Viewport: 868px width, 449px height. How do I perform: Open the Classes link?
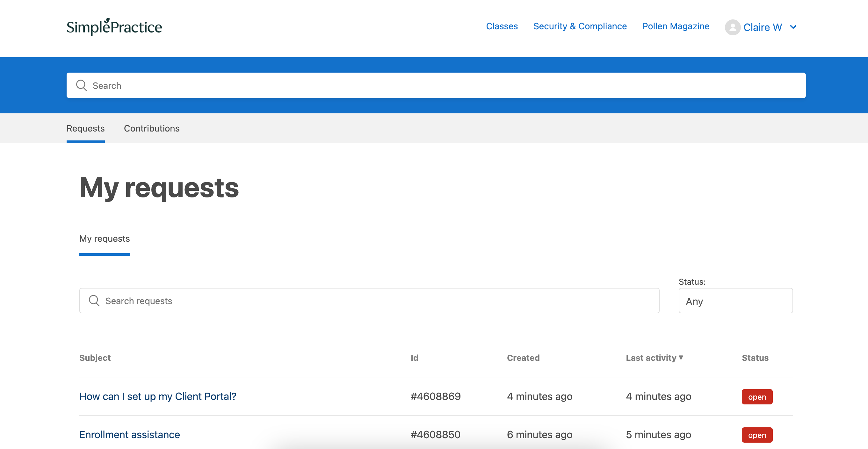(502, 26)
